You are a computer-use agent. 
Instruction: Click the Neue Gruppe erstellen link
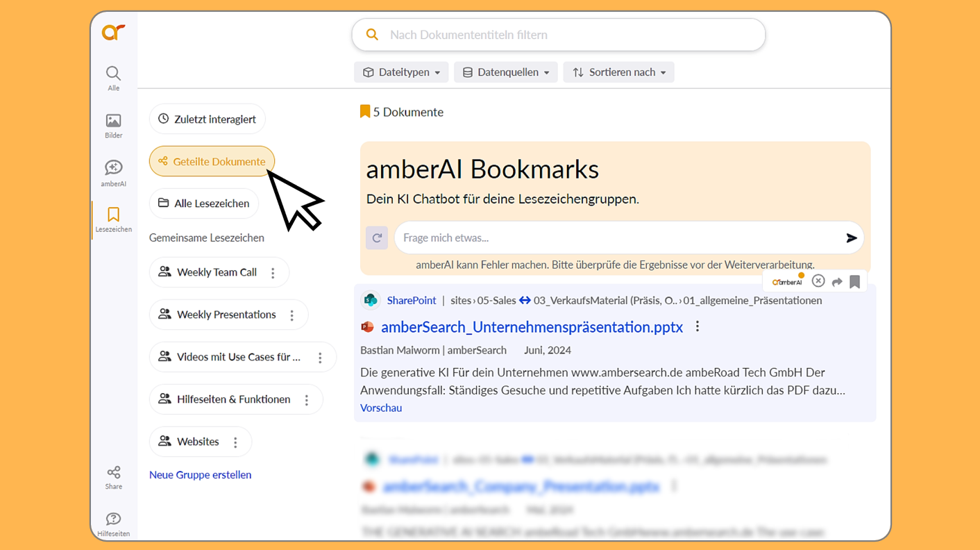pyautogui.click(x=201, y=475)
